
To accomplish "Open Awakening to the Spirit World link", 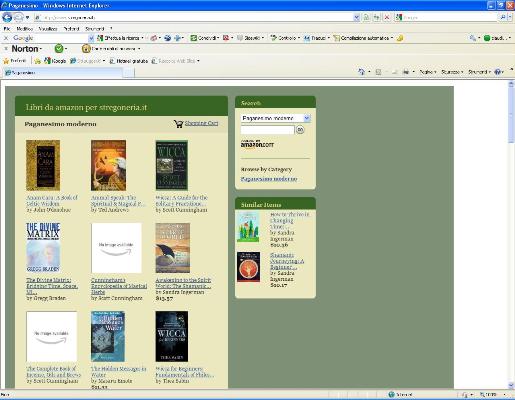I will [x=183, y=283].
